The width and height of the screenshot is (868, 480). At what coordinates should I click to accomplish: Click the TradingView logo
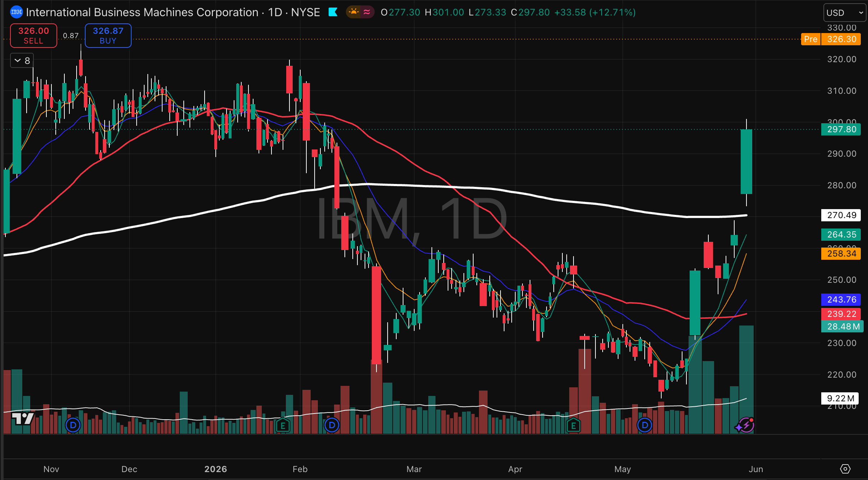[x=23, y=419]
